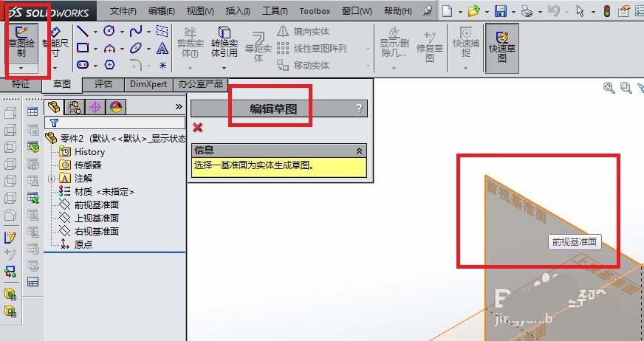Open the 文件(F) menu

coord(123,11)
